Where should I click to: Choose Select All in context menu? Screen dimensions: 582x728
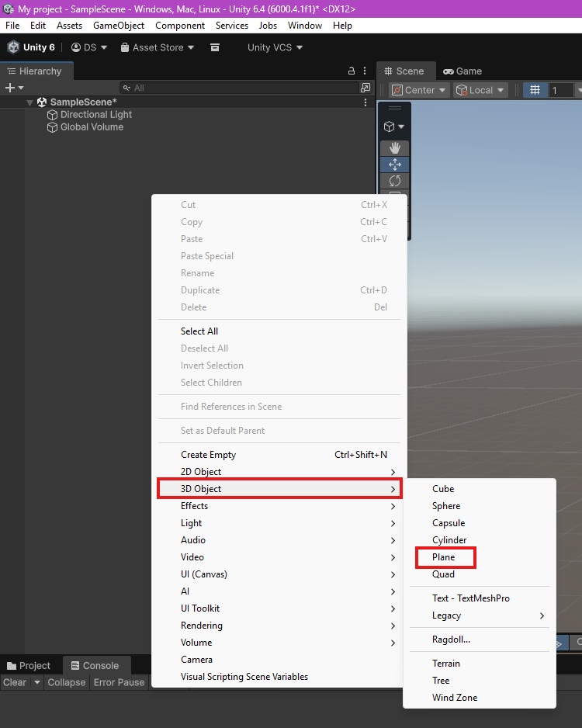[279, 331]
